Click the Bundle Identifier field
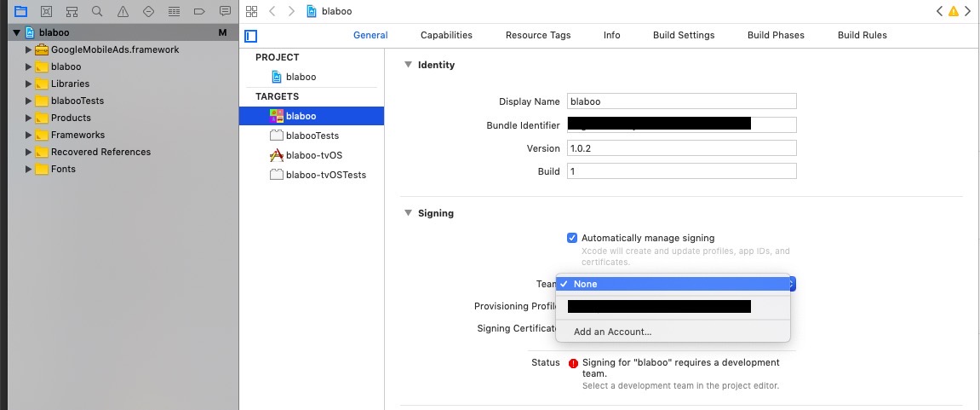The height and width of the screenshot is (410, 980). (x=682, y=124)
